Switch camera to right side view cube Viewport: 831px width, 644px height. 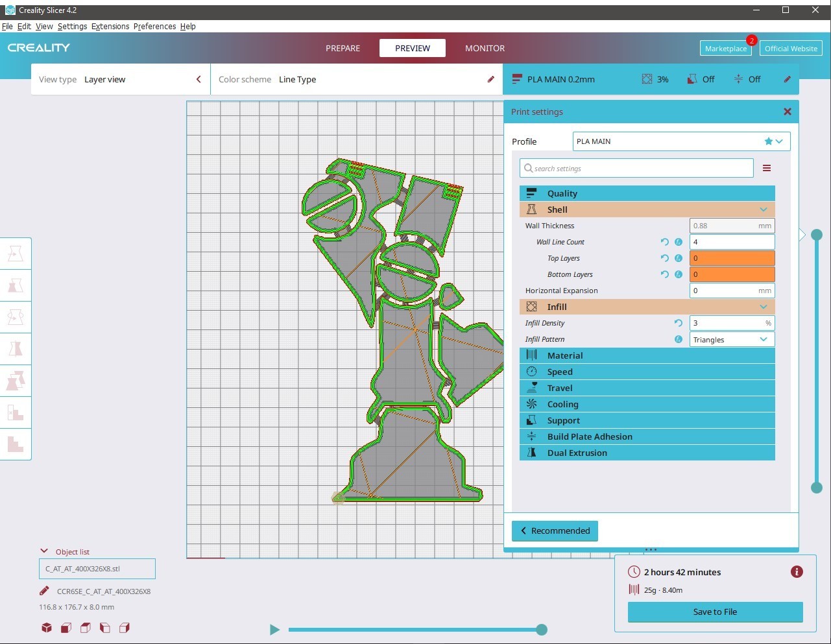(125, 627)
